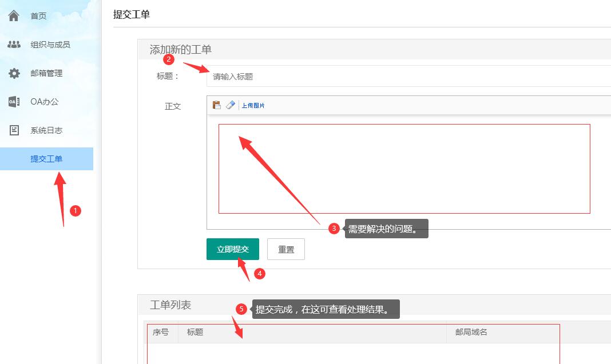Screen dimensions: 611x364
Task: Click the 标题 column header in 工单列表
Action: tap(195, 332)
